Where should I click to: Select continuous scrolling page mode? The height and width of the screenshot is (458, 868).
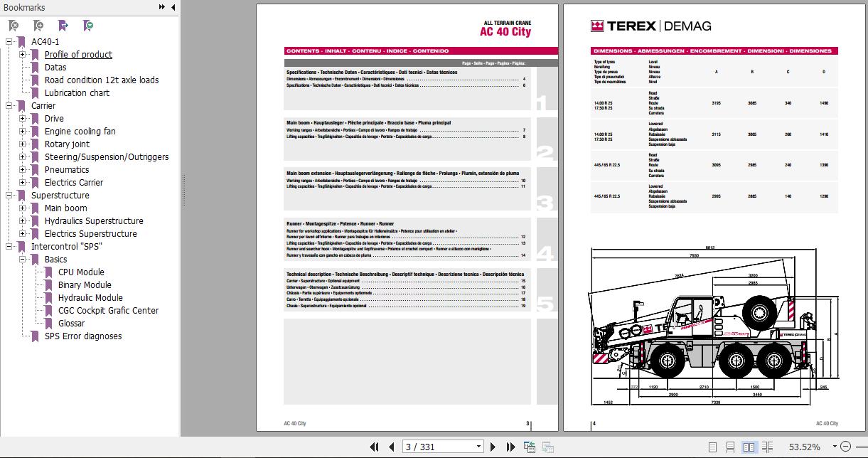(x=729, y=447)
